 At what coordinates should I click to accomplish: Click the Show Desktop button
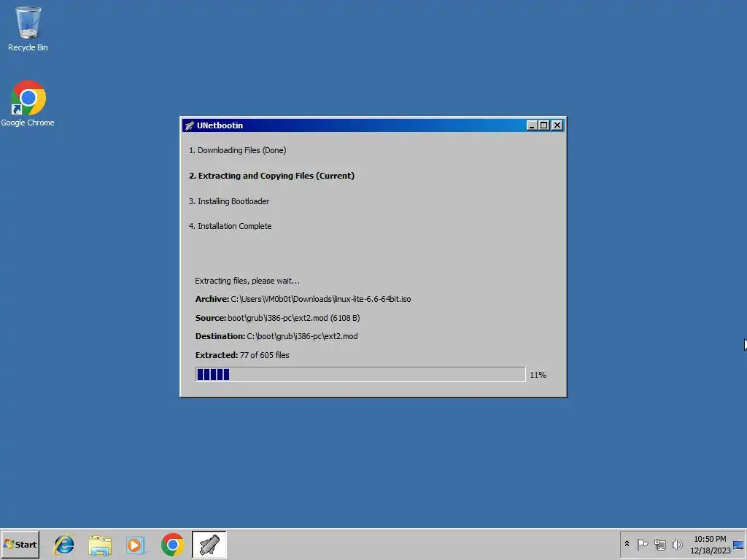739,544
